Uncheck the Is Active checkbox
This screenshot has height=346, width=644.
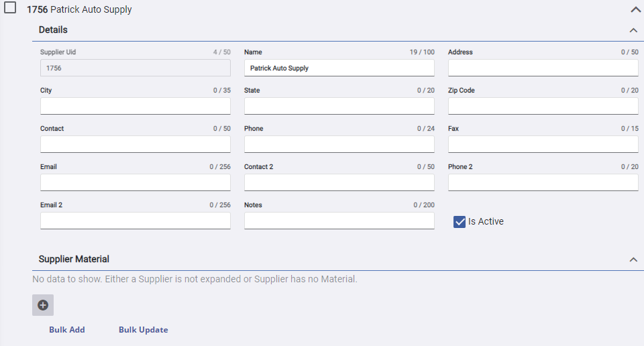click(460, 222)
